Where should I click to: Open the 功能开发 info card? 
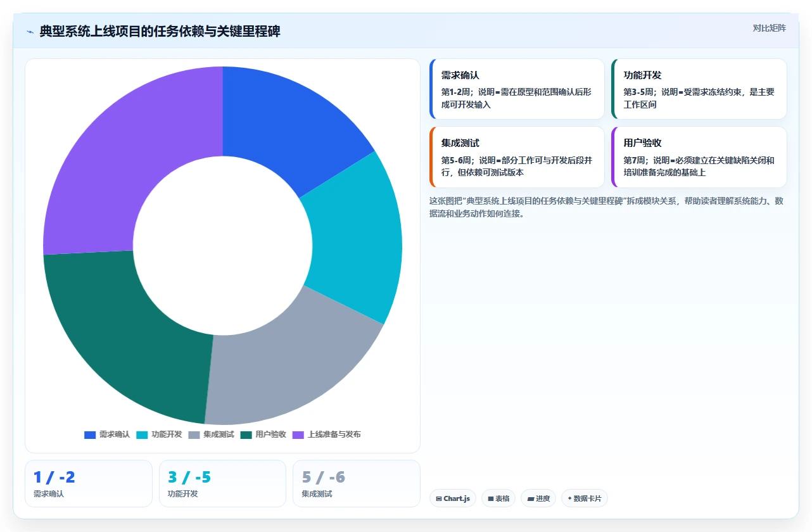(699, 89)
